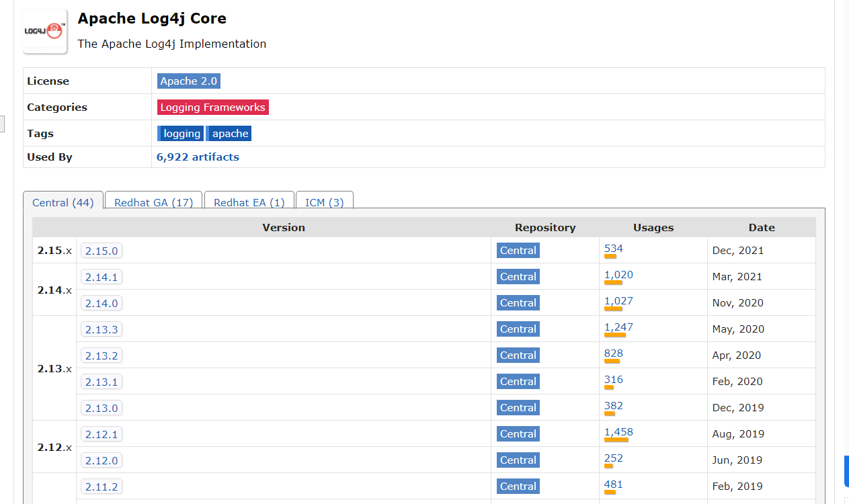
Task: Click the Log4j logo thumbnail
Action: (45, 31)
